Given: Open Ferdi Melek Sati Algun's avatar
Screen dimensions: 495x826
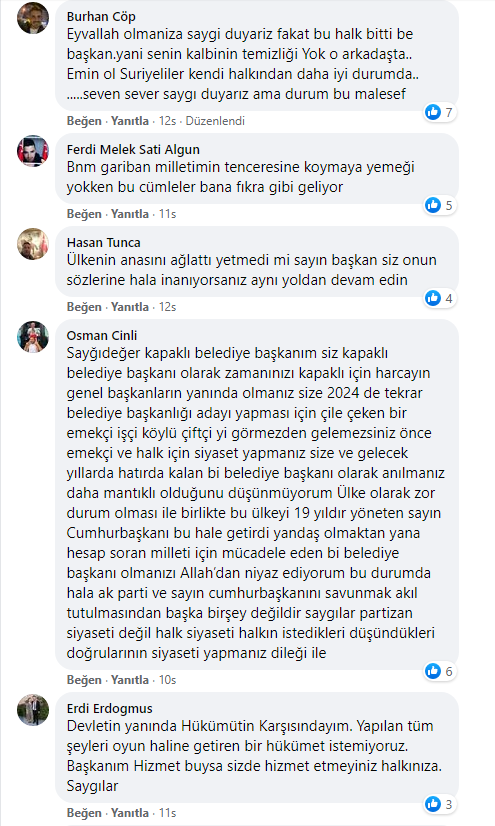Looking at the screenshot, I should (x=33, y=151).
